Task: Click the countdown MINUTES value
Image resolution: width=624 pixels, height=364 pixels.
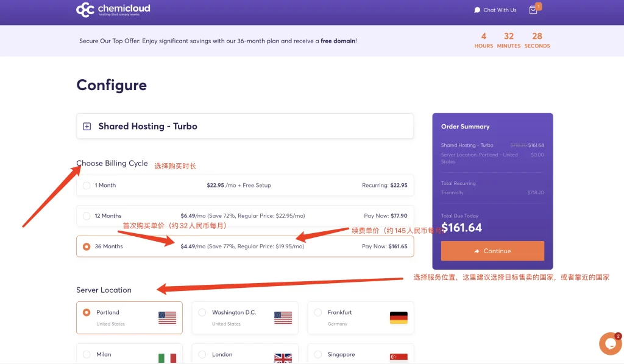Action: 509,36
